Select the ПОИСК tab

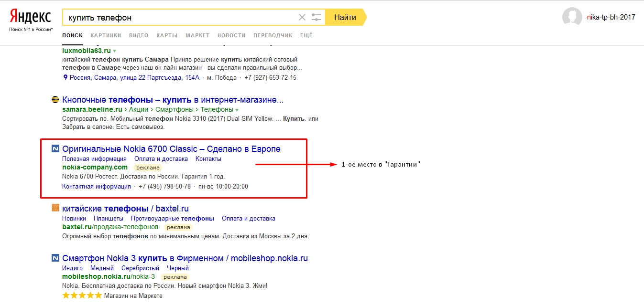point(72,35)
